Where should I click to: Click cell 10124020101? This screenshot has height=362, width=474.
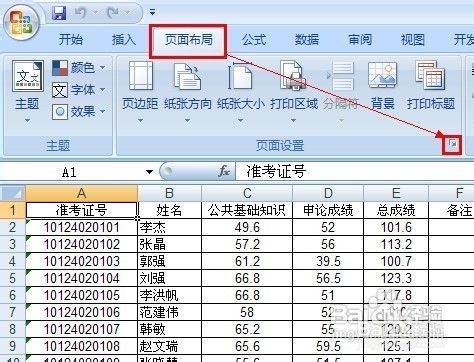point(82,227)
